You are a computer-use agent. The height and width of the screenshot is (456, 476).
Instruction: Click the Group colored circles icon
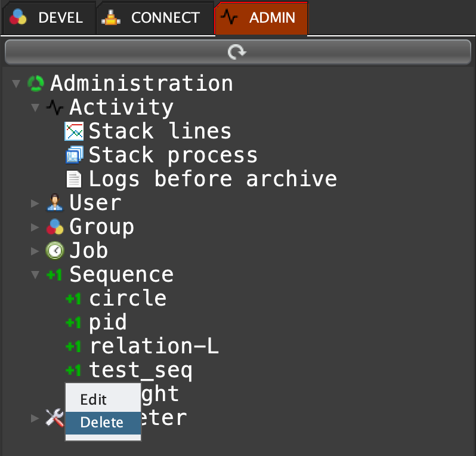(x=54, y=227)
